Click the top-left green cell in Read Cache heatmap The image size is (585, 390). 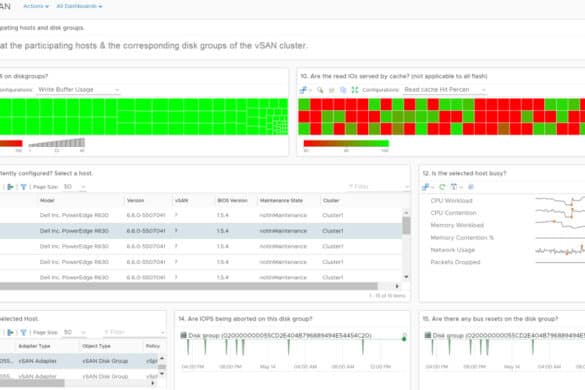point(304,104)
